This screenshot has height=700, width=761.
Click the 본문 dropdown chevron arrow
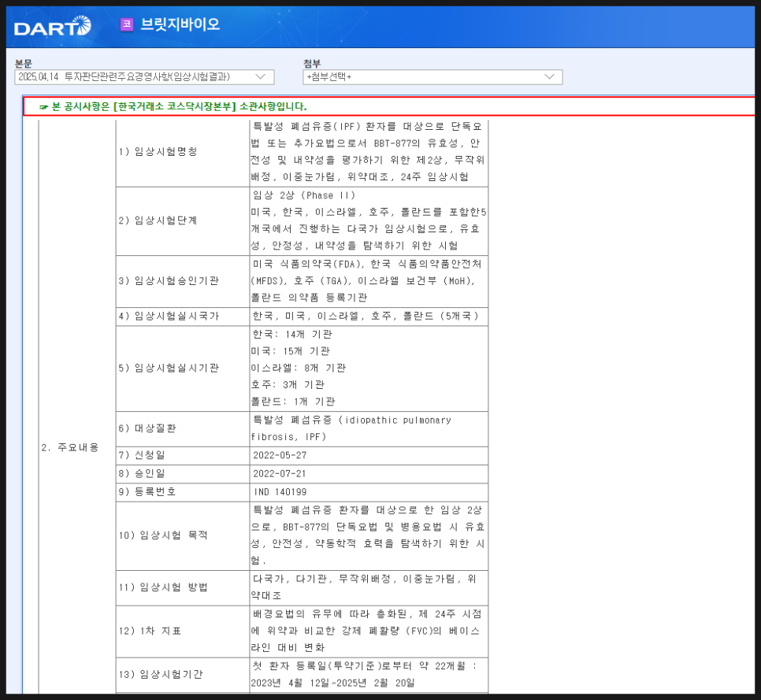point(261,76)
